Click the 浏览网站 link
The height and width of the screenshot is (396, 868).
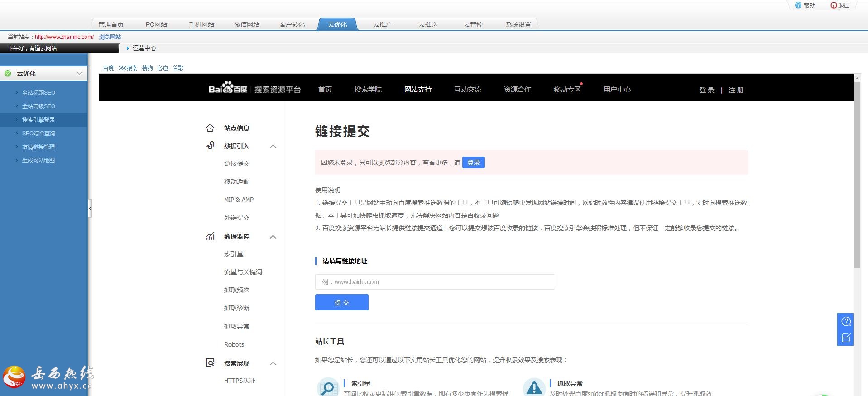tap(110, 37)
